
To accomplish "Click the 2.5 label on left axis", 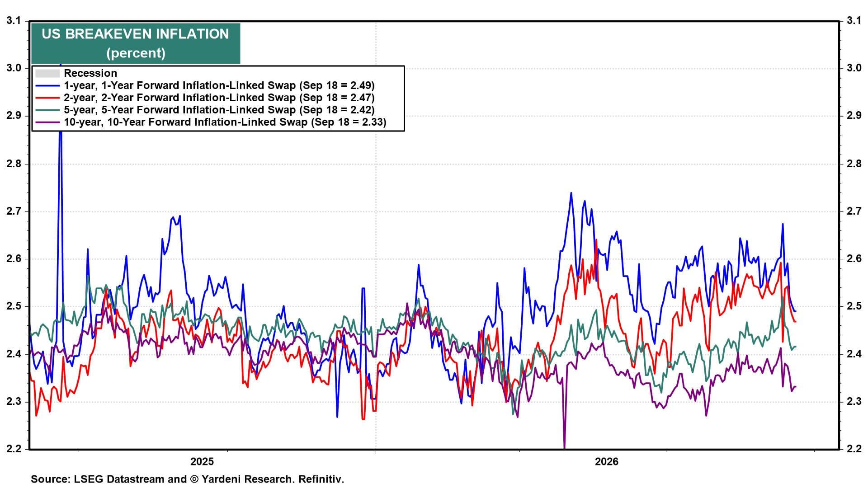I will [14, 306].
